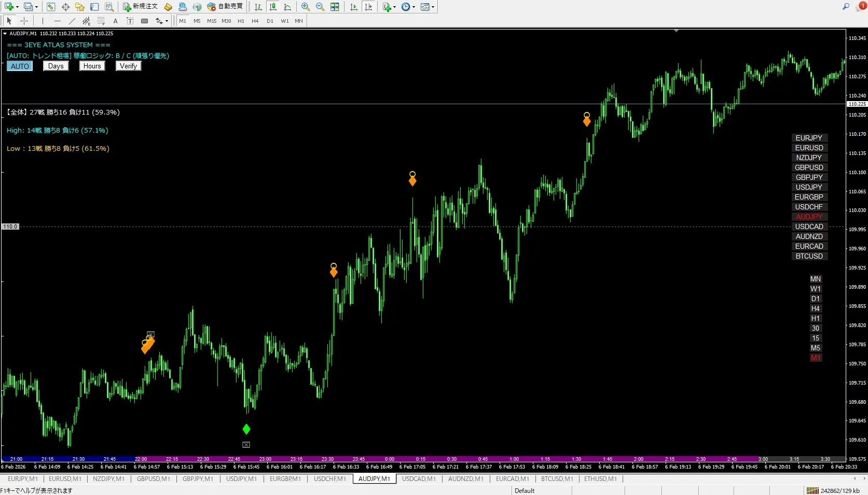Open the BTCUSD,M1 chart tab
Screen dimensions: 868x495
click(x=557, y=479)
